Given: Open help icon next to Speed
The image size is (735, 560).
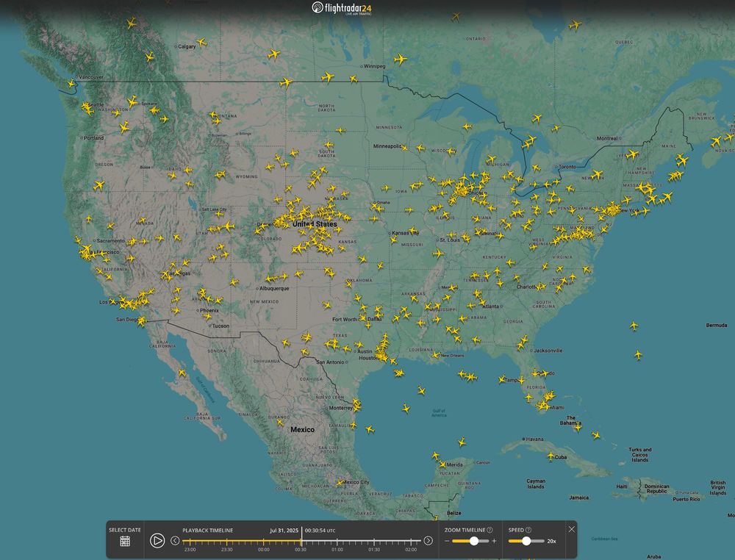Looking at the screenshot, I should [x=528, y=530].
